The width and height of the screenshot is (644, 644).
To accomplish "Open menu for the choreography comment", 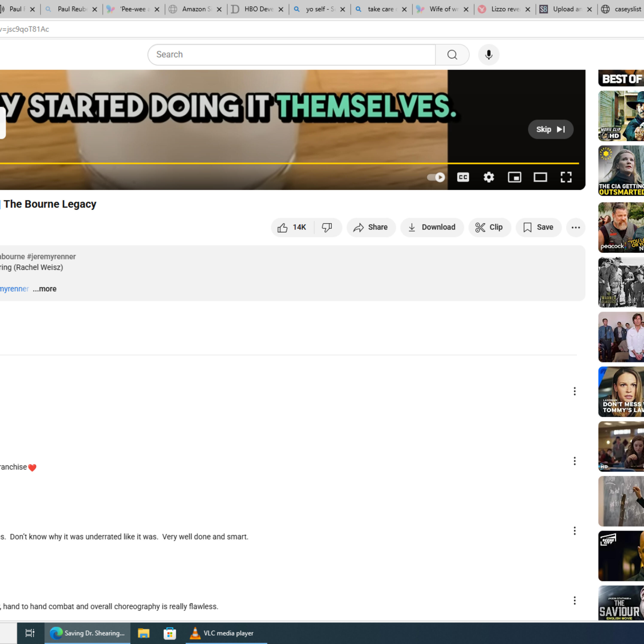I will 574,600.
